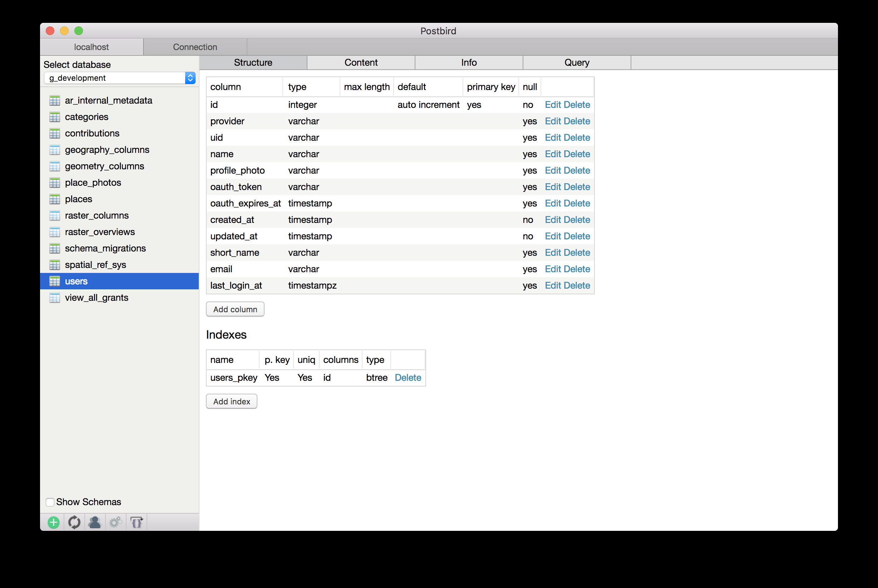Click the view icon beside geography_columns
The width and height of the screenshot is (878, 588).
tap(55, 150)
